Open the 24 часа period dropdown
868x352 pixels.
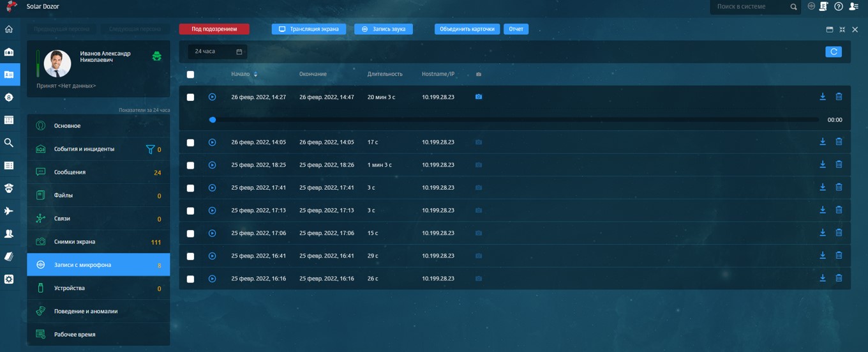point(218,52)
